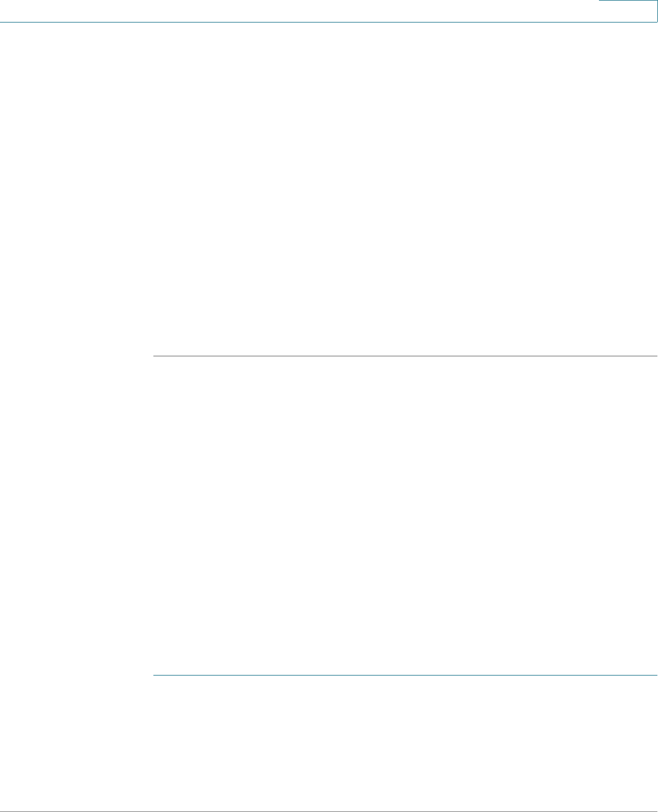Click the upper blue horizontal divider
This screenshot has height=812, width=658.
(405, 356)
